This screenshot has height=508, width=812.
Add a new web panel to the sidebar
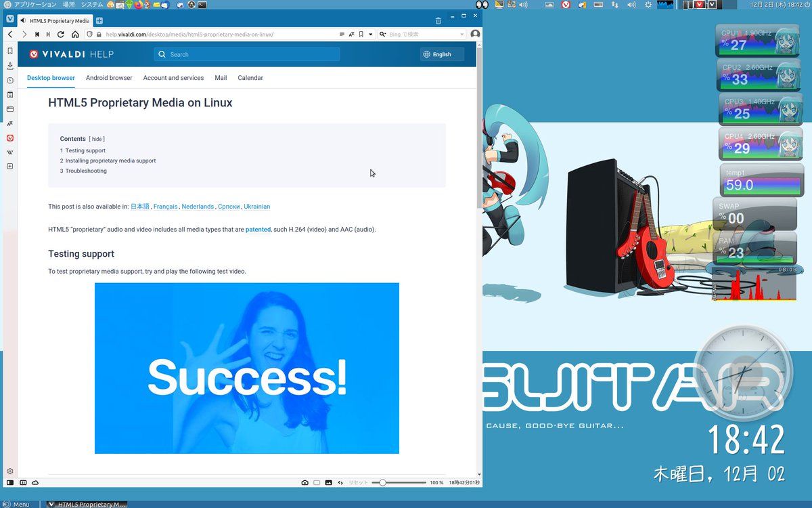10,167
